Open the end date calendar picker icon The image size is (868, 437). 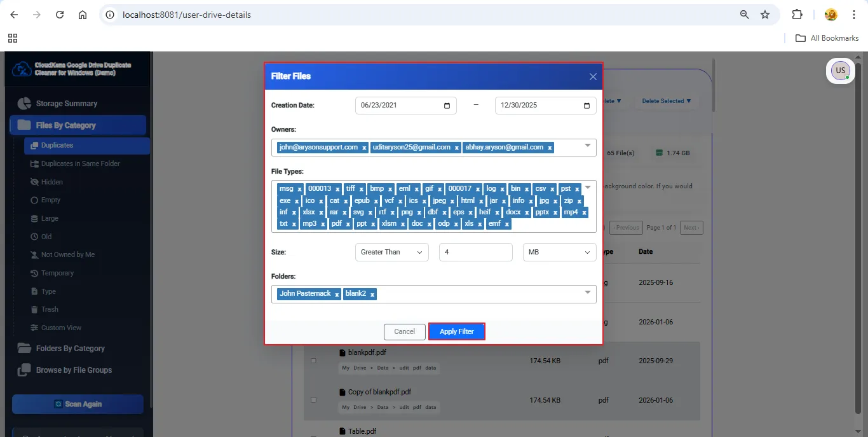[x=587, y=106]
